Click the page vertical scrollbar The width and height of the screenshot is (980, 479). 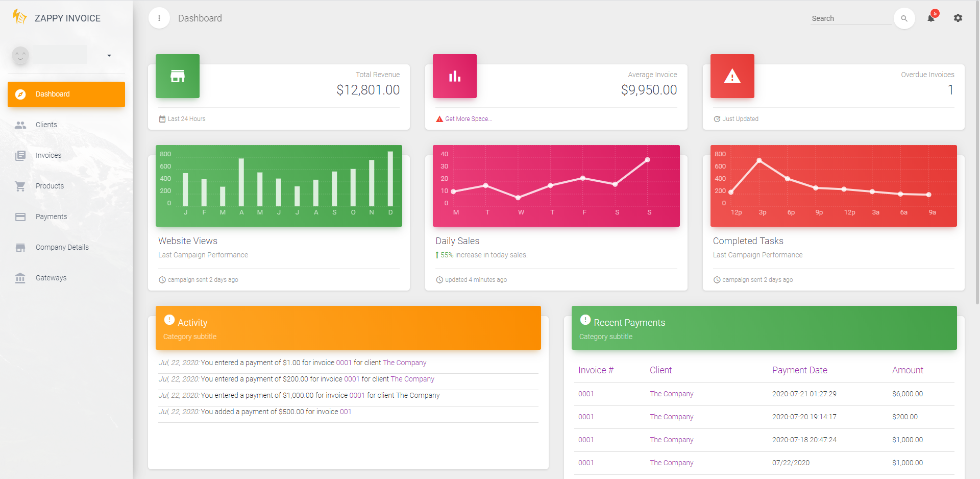pos(977,153)
